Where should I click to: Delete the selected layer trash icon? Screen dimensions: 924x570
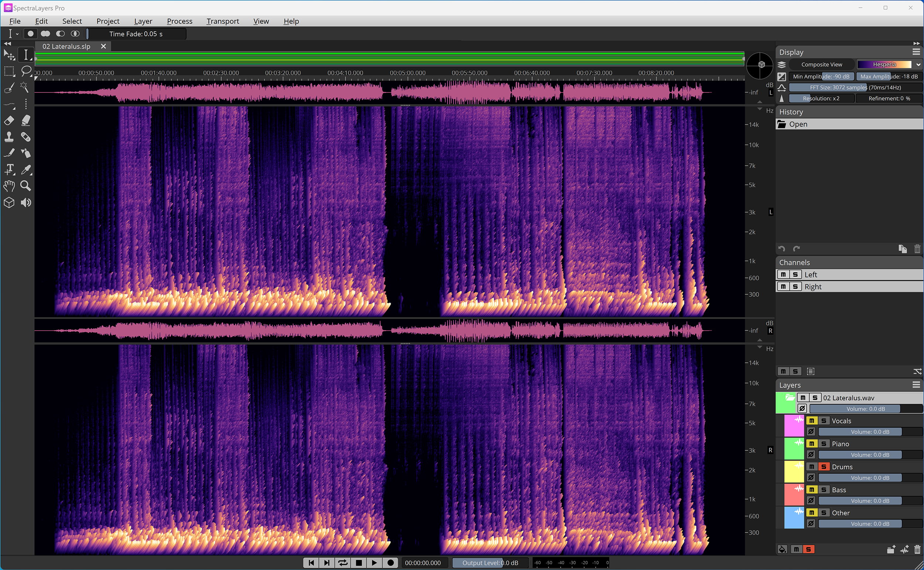(x=917, y=549)
